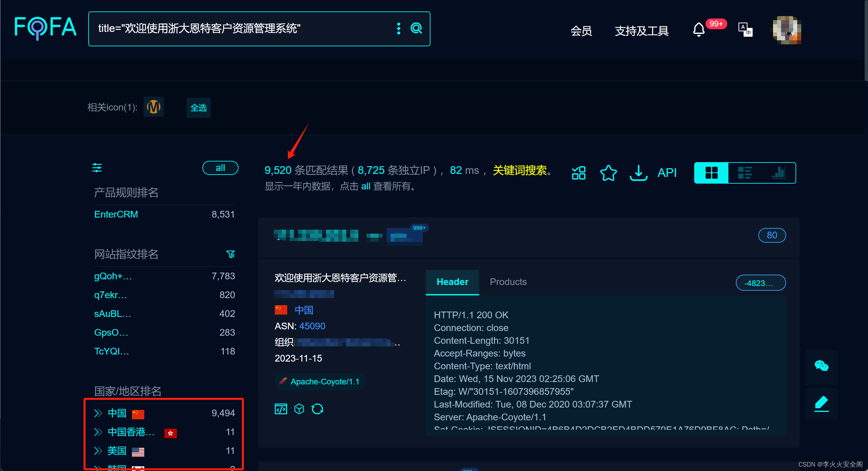
Task: Select the Header tab
Action: pyautogui.click(x=452, y=281)
